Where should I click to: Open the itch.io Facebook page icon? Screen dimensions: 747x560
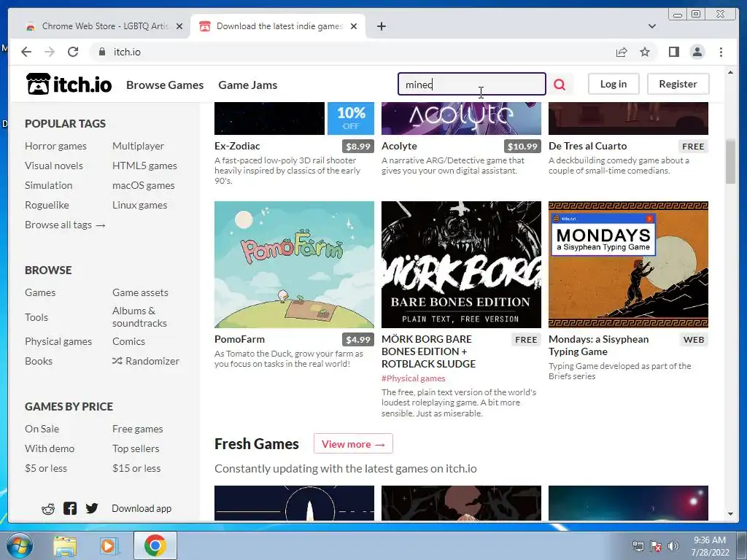70,508
